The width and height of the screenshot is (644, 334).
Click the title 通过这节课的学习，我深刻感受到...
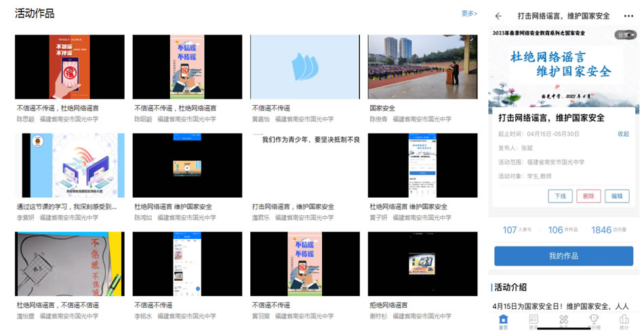pyautogui.click(x=66, y=207)
